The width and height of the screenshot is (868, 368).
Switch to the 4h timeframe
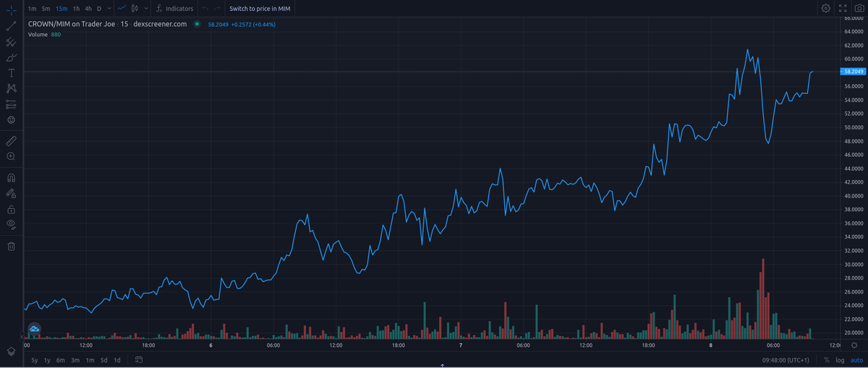(88, 9)
